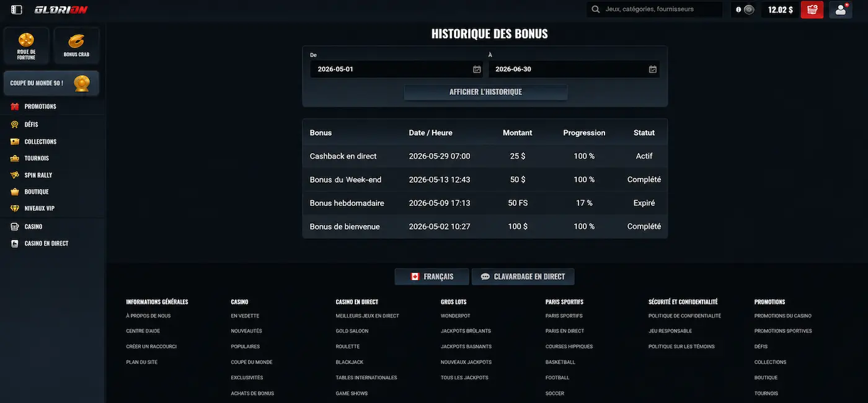Screen dimensions: 868x403
Task: Click the Afficher l'historique button
Action: pyautogui.click(x=485, y=92)
